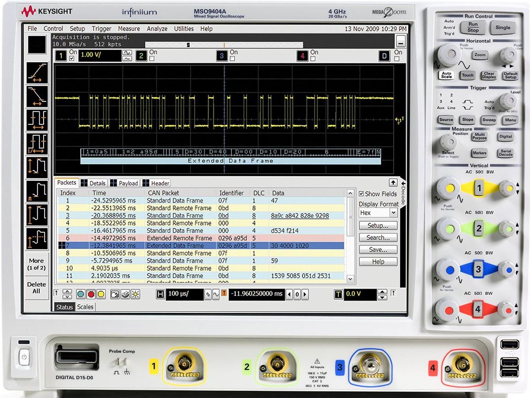
Task: Open the Display Format Hex dropdown
Action: point(393,213)
